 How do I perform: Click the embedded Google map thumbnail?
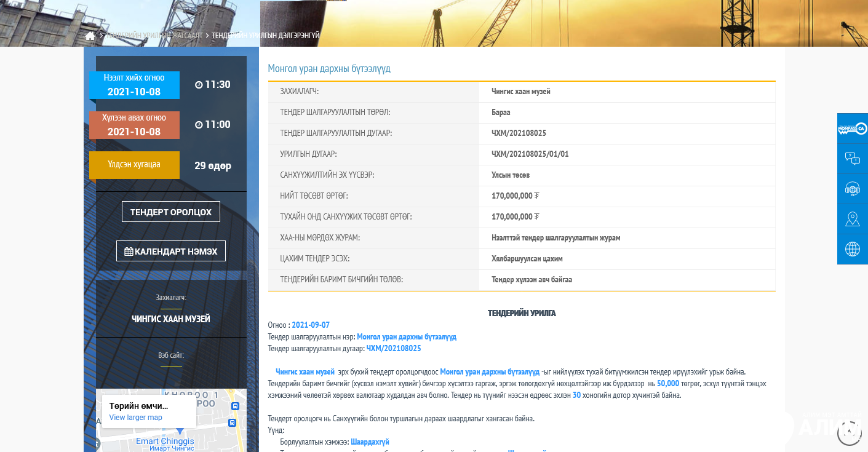pyautogui.click(x=171, y=421)
